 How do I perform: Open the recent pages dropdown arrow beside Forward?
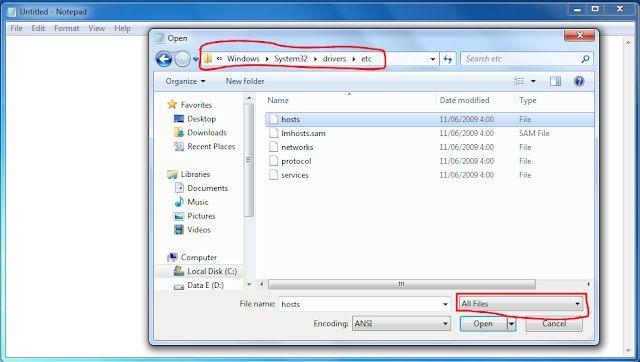coord(196,59)
